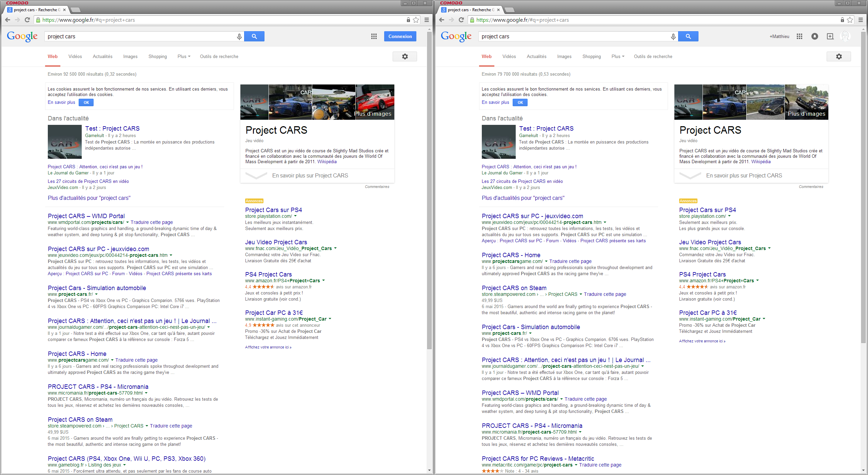Open the dropdown arrow next to the fnac.com ad in the left window
The image size is (868, 475).
(x=335, y=248)
